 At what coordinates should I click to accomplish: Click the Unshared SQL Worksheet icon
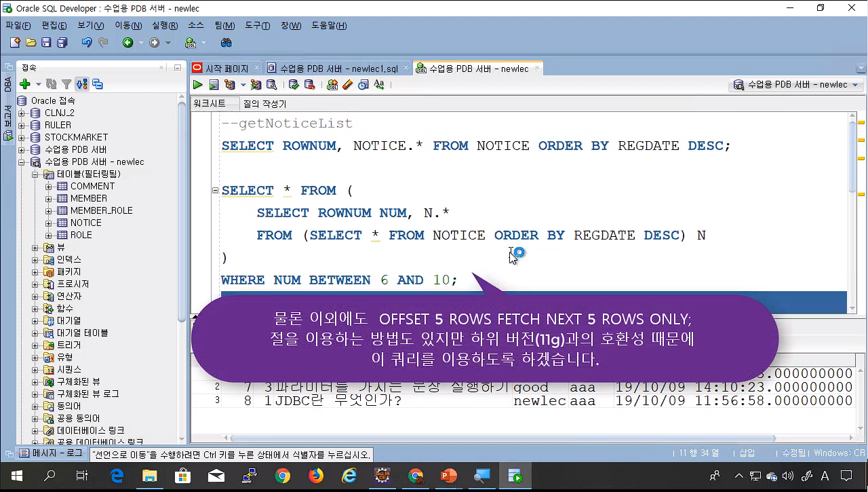(x=332, y=85)
